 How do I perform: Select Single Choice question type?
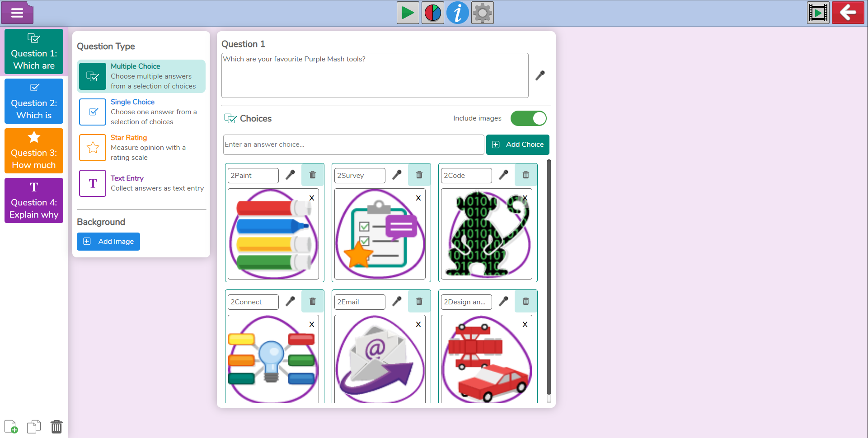click(141, 112)
